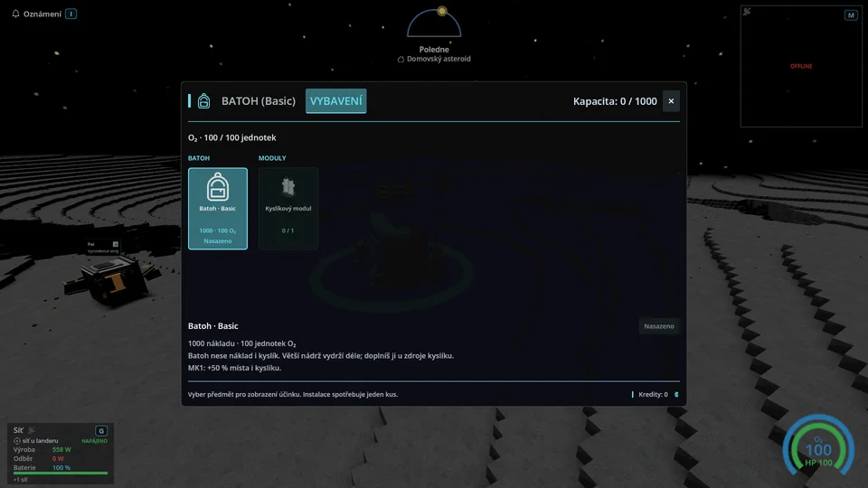Click the Baterie 100 % value
This screenshot has height=488, width=868.
[x=61, y=467]
